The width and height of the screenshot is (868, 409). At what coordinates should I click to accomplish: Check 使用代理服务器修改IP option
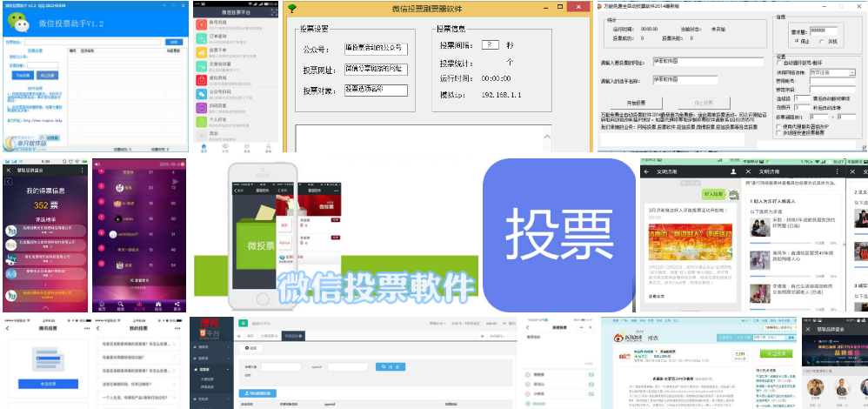(x=779, y=126)
